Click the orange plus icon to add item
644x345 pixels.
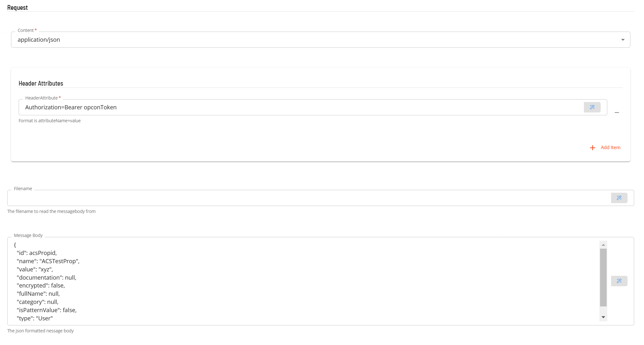tap(592, 148)
